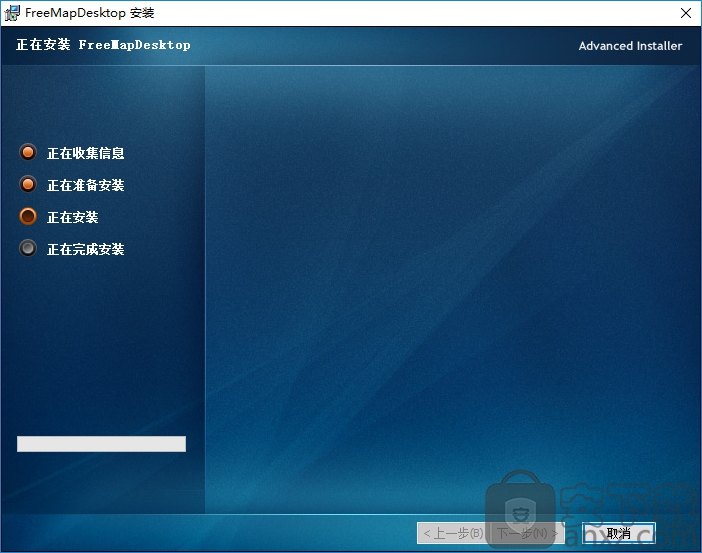
Task: Click the FreeMapDesktop installer icon in title bar
Action: (12, 13)
